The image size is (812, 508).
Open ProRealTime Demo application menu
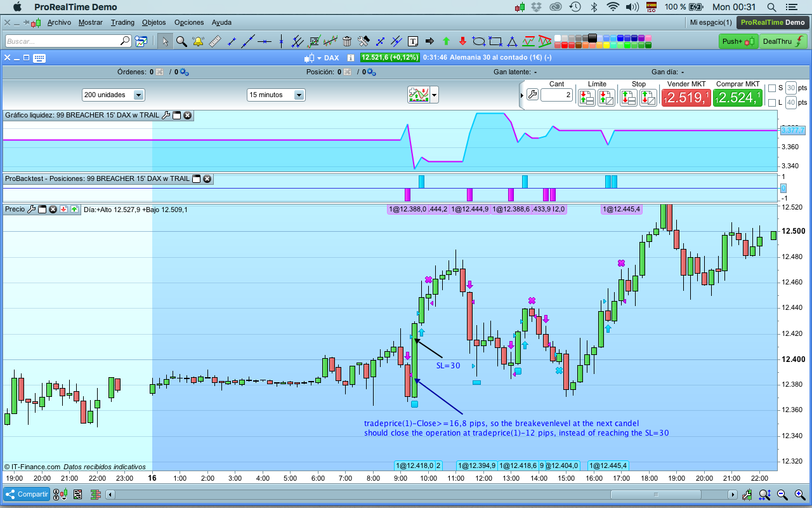coord(75,7)
